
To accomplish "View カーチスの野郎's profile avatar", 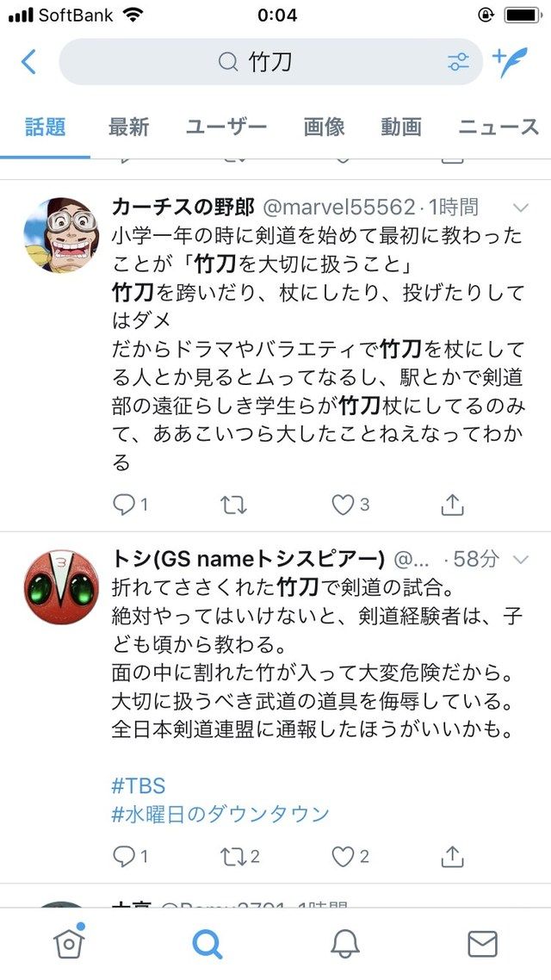I will click(61, 235).
